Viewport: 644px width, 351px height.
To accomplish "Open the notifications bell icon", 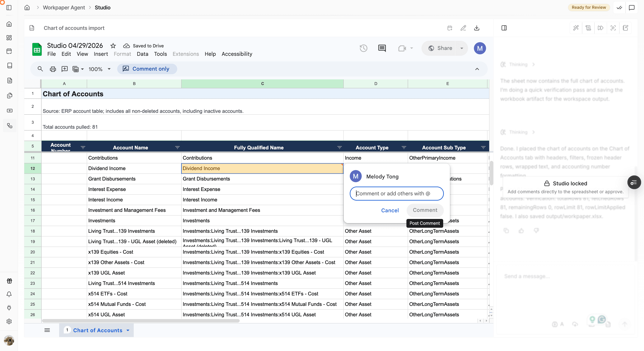I will 9,294.
